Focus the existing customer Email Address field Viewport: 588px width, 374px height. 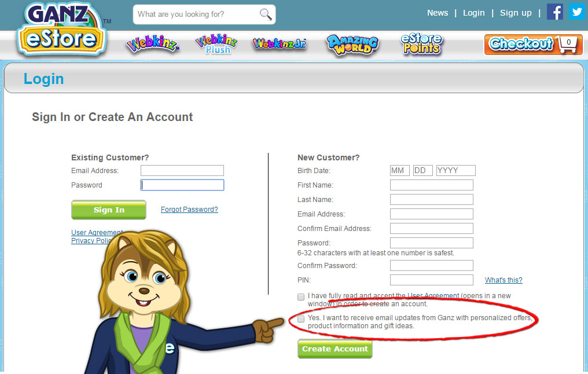(x=182, y=170)
